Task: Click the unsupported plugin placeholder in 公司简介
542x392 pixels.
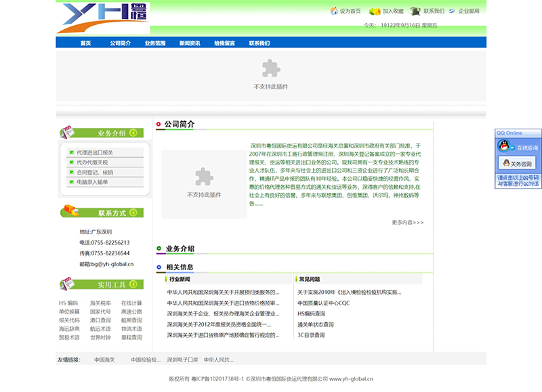Action: click(204, 183)
